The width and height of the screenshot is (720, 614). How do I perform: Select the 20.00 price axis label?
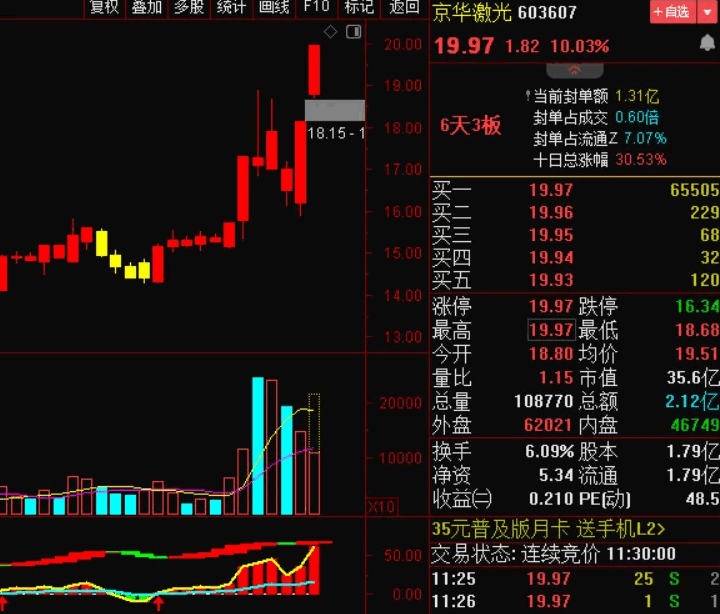tap(403, 45)
